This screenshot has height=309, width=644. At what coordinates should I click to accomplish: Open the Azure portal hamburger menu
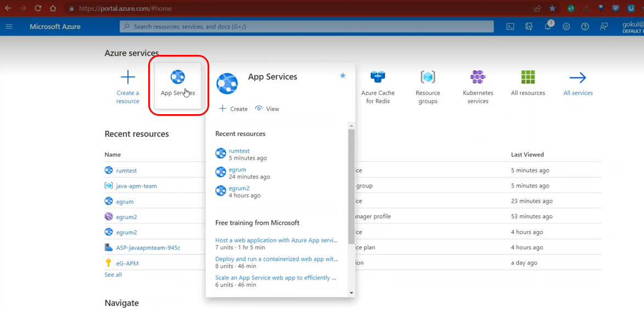pos(9,27)
